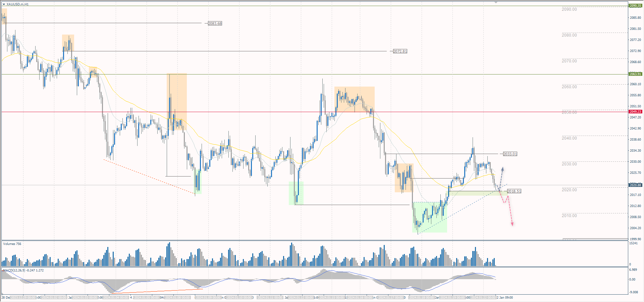Select the 2023.12.29 00:00 date marker
This screenshot has height=302, width=644.
pos(23,298)
